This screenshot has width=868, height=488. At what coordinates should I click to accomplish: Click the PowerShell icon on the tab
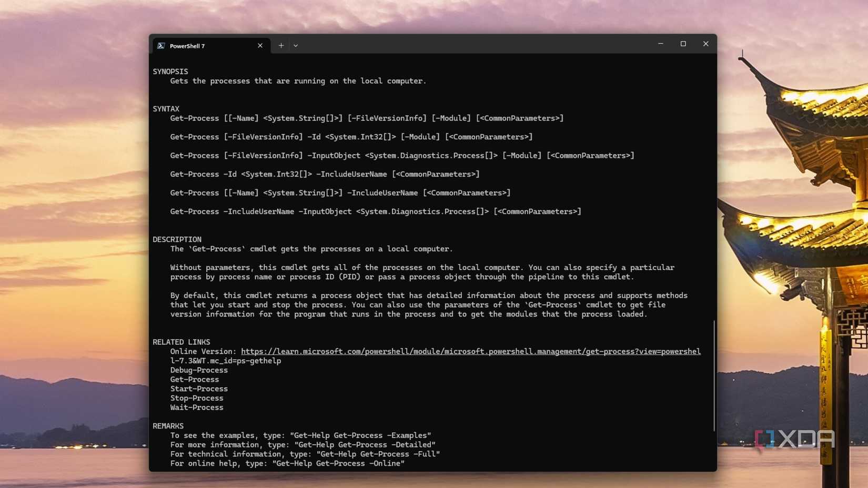(x=161, y=46)
